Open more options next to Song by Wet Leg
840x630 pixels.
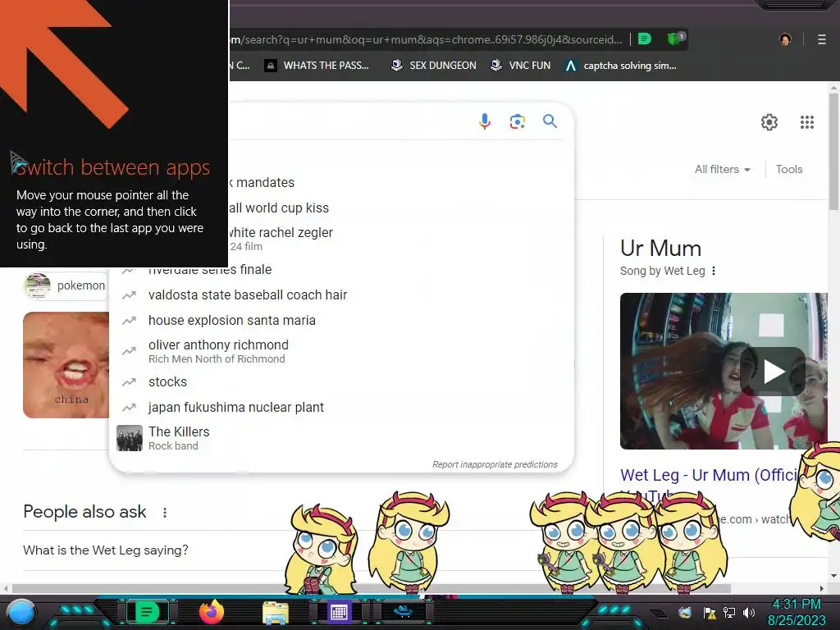714,271
